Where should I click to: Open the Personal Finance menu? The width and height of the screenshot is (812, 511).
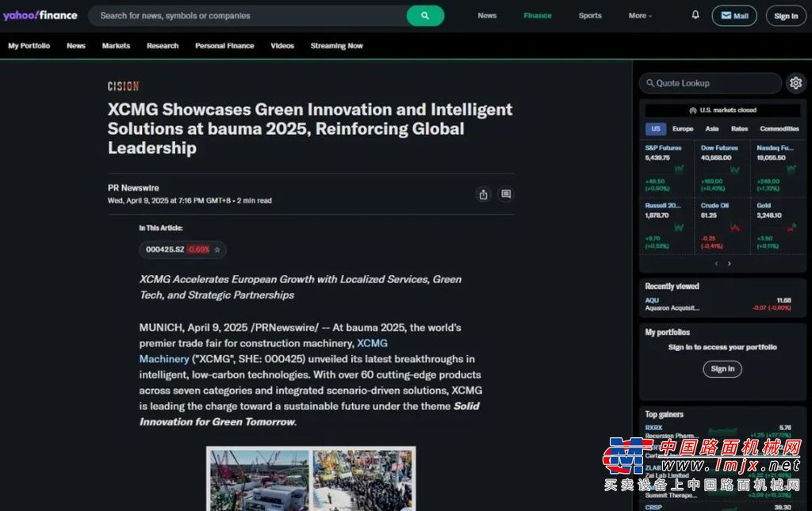click(x=224, y=45)
